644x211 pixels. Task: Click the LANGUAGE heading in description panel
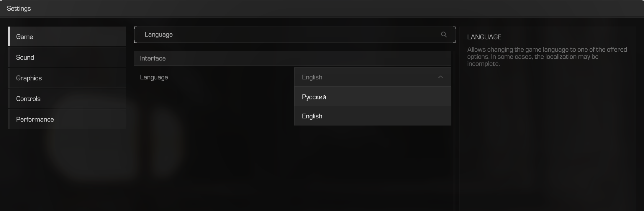click(484, 37)
